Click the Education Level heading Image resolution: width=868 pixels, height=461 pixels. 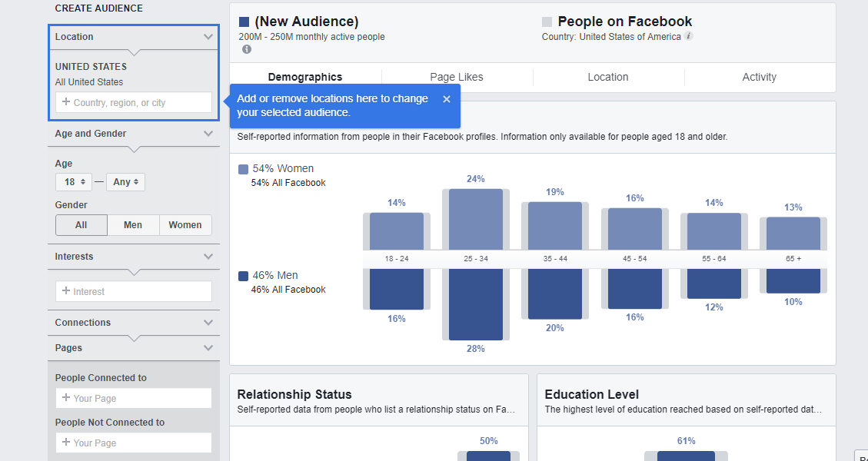[592, 395]
